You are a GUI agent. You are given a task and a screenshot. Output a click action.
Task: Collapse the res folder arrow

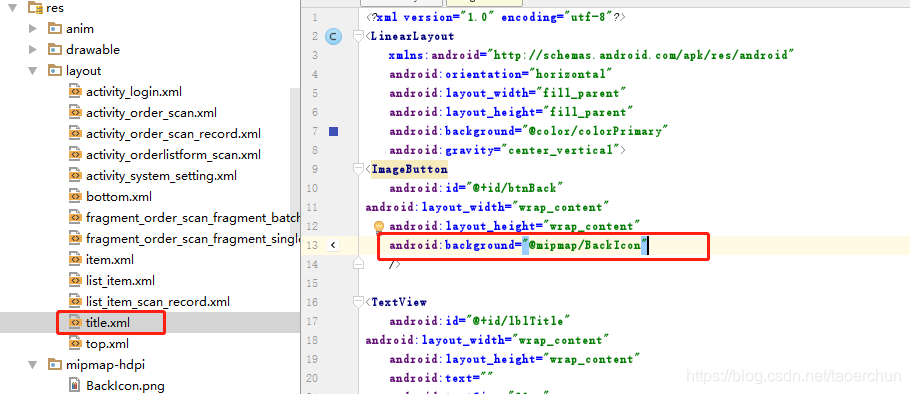[12, 8]
